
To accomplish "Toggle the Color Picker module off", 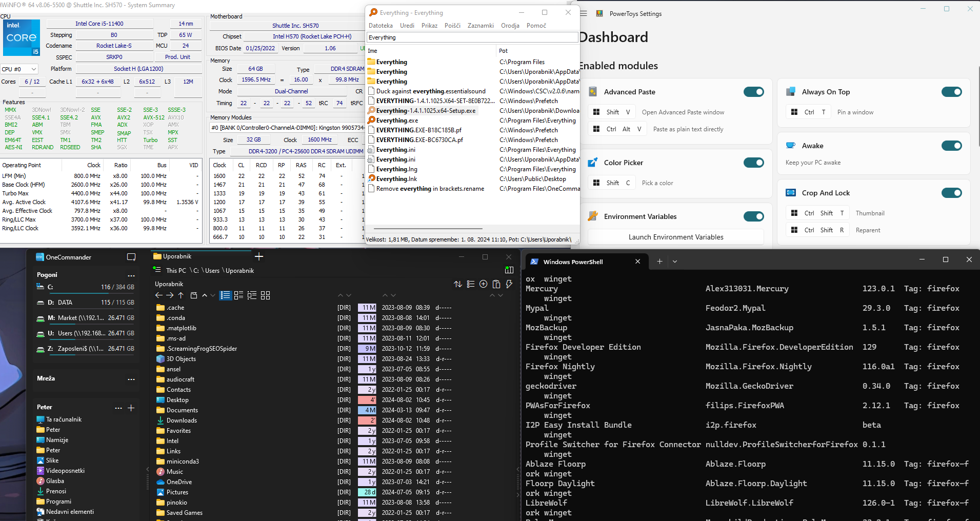I will [x=753, y=163].
